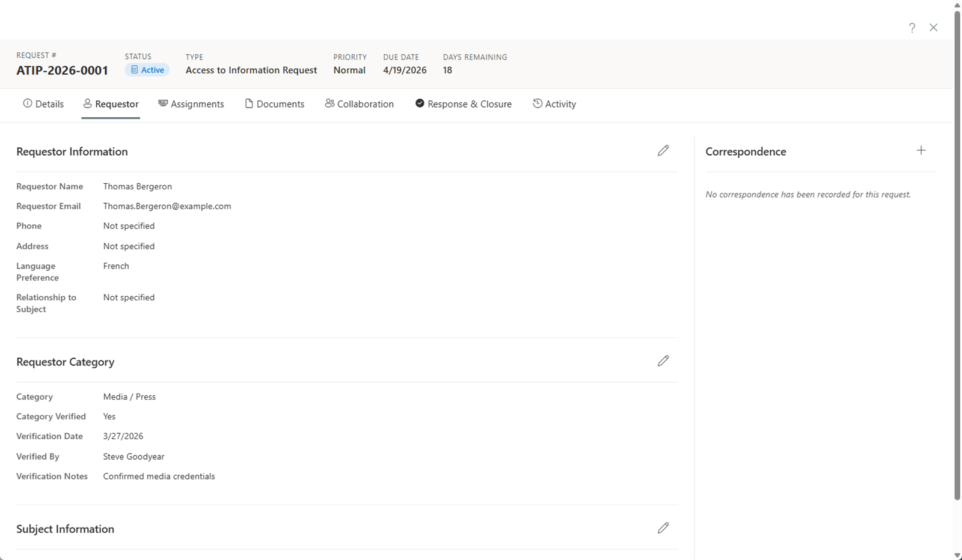The height and width of the screenshot is (560, 962).
Task: Open help via question mark icon
Action: tap(912, 28)
